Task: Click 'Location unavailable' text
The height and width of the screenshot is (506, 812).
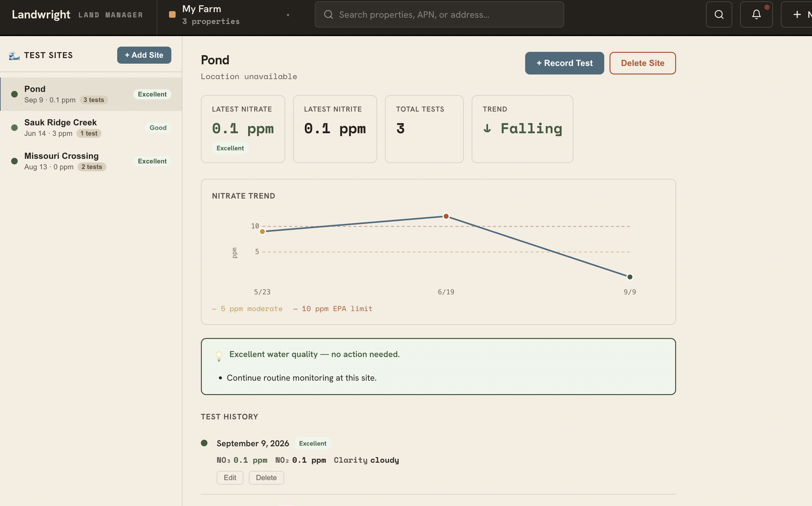Action: 249,77
